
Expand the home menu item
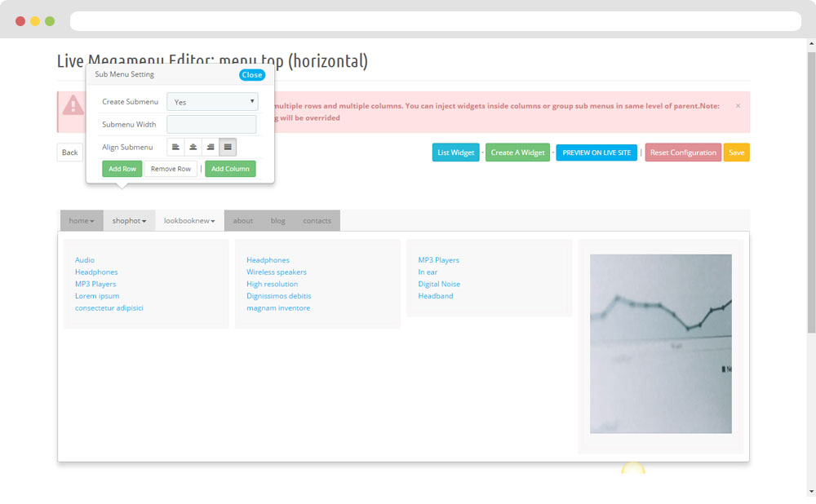pyautogui.click(x=82, y=220)
